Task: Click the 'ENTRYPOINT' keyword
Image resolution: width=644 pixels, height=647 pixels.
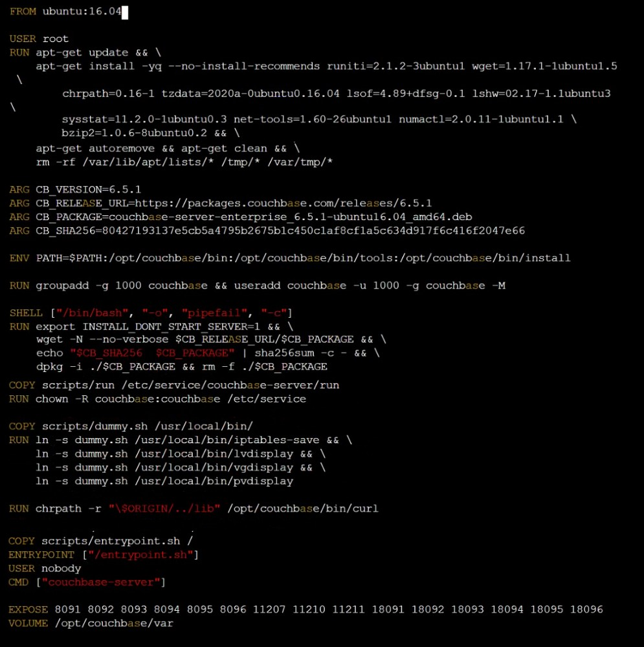Action: [x=41, y=555]
